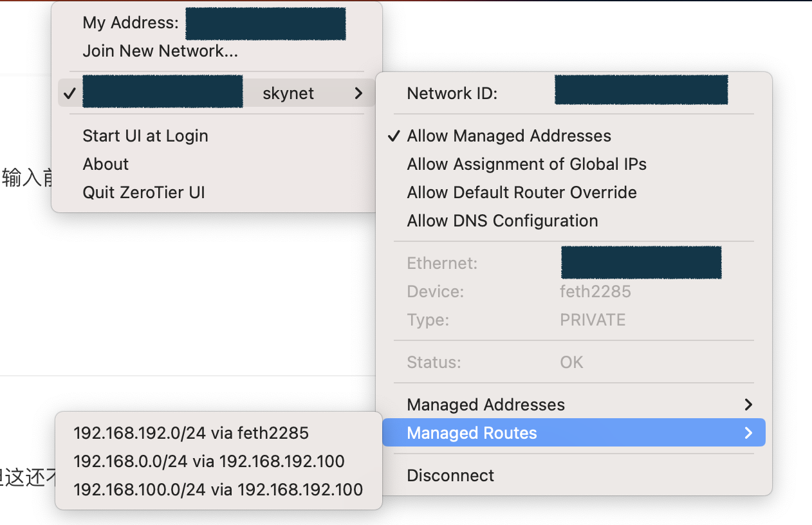
Task: Select route 192.168.100.0/24 via 192.168.192.100
Action: (x=218, y=490)
